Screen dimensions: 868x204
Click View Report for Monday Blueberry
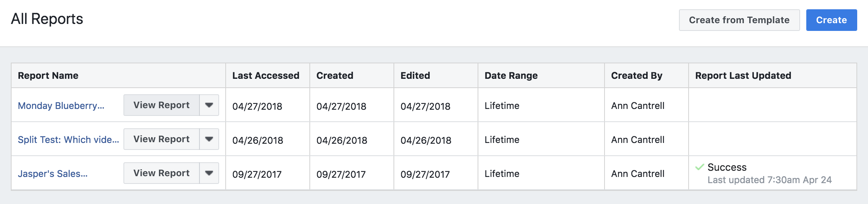(161, 105)
